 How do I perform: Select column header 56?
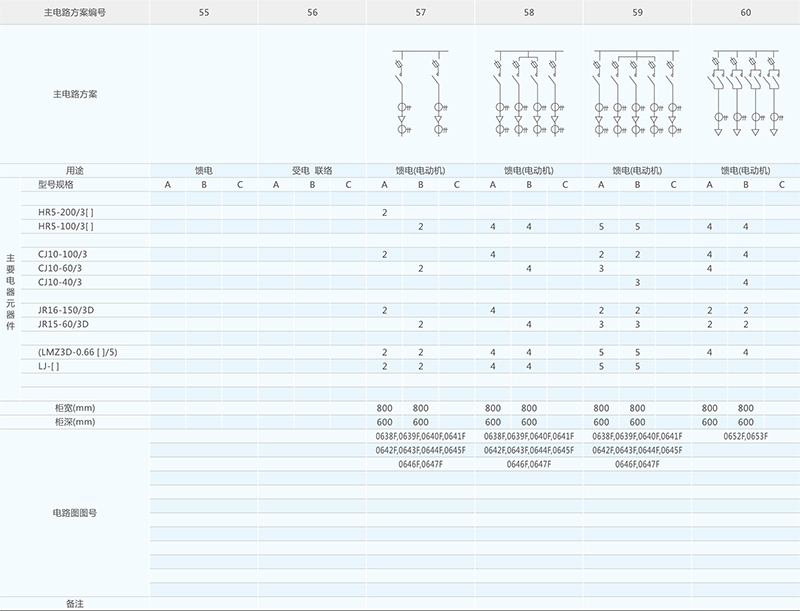[312, 12]
